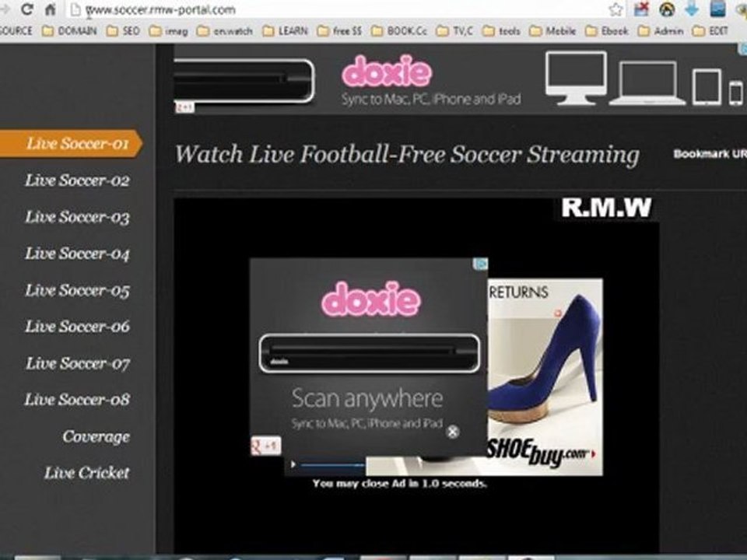The image size is (747, 560).
Task: Open the BOOK.Cc bookmarks folder
Action: tap(398, 31)
